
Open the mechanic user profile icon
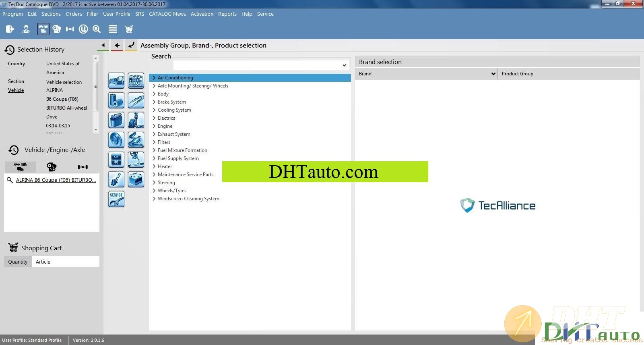pos(26,29)
